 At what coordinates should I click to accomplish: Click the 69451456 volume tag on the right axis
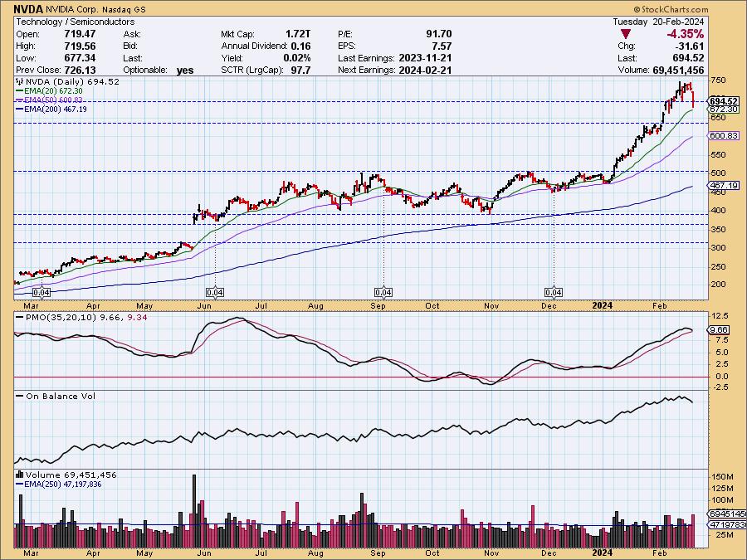[727, 514]
